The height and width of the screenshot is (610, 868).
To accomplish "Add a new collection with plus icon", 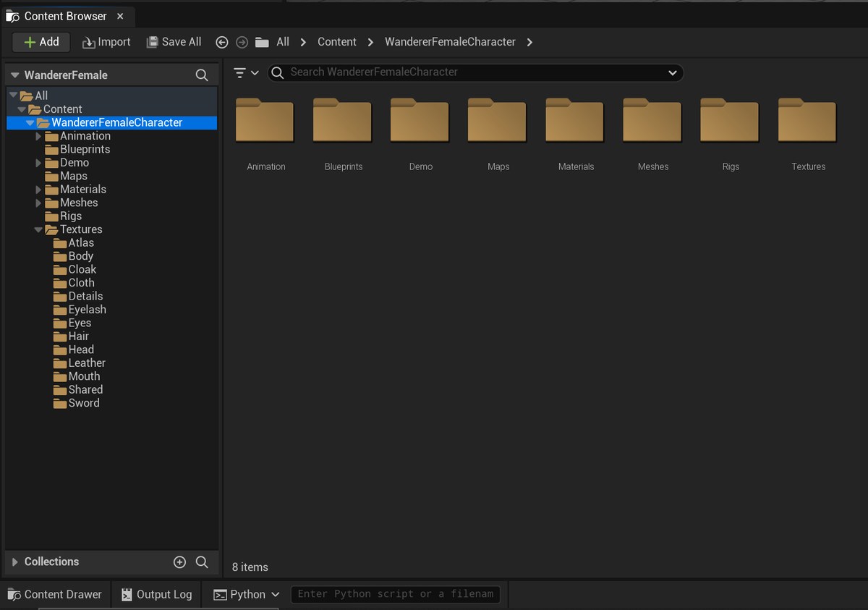I will 179,562.
